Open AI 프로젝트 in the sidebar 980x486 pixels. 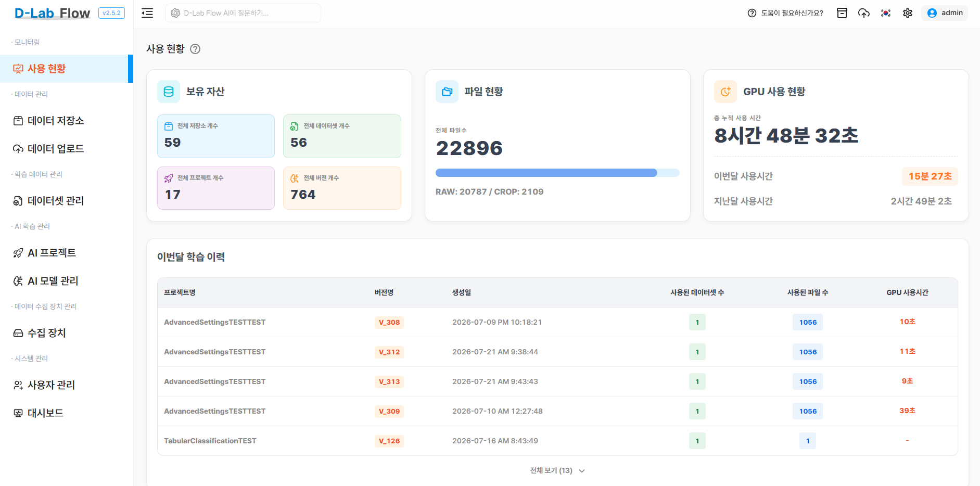pos(67,253)
